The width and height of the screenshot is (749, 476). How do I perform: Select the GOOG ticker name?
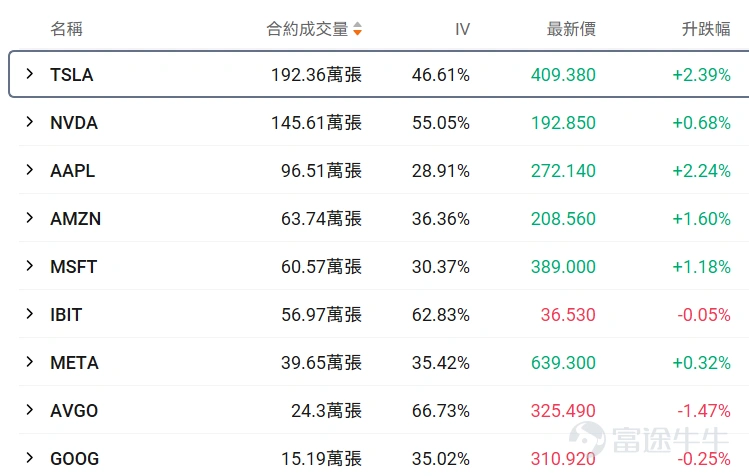(x=75, y=459)
